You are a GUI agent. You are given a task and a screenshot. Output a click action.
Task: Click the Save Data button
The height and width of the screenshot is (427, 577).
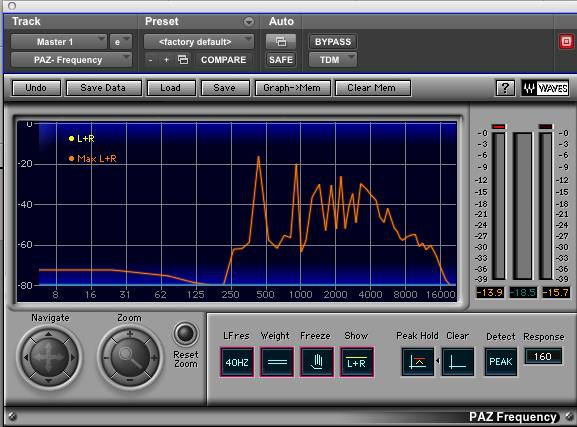[x=103, y=88]
